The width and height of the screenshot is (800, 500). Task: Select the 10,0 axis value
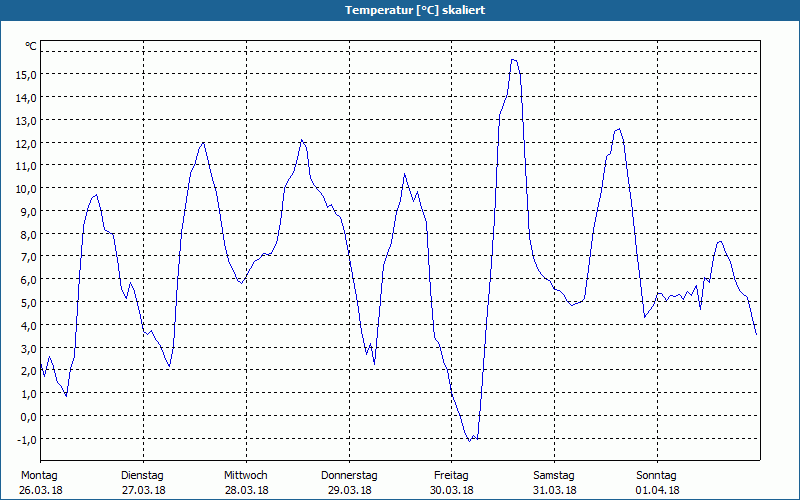tap(26, 189)
